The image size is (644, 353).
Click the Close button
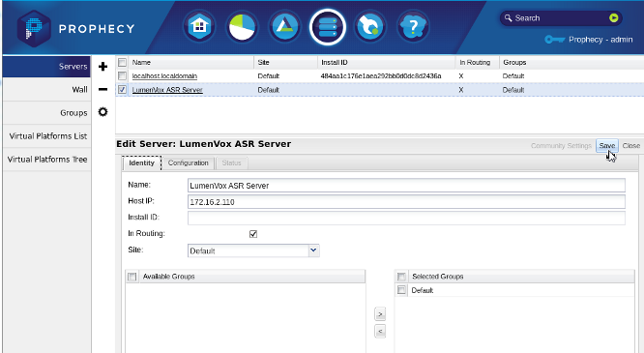coord(630,145)
